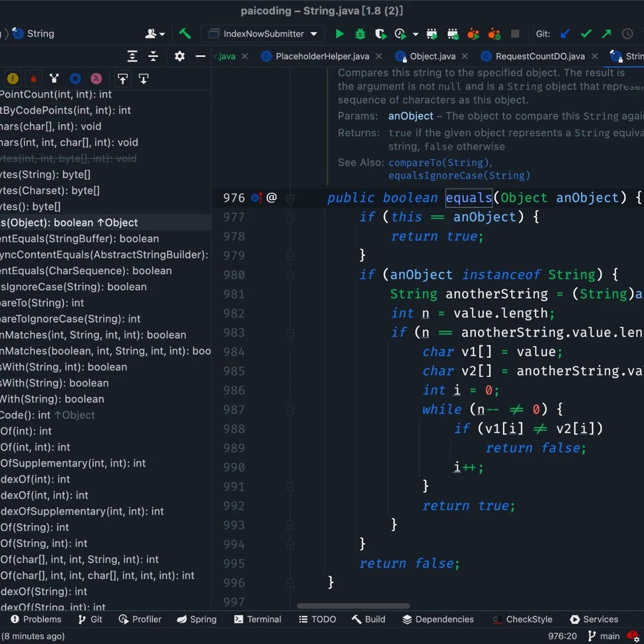
Task: Collapse the instanceof block fold at line 980
Action: [290, 275]
